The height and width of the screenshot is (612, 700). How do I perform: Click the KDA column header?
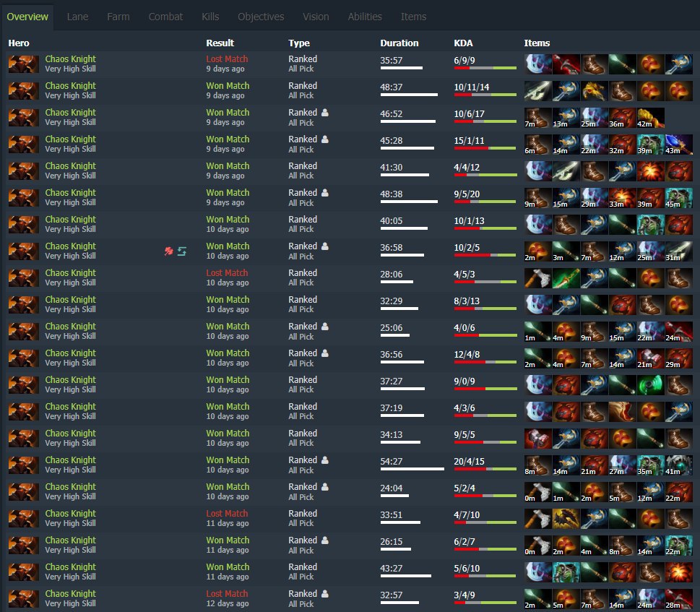(463, 43)
